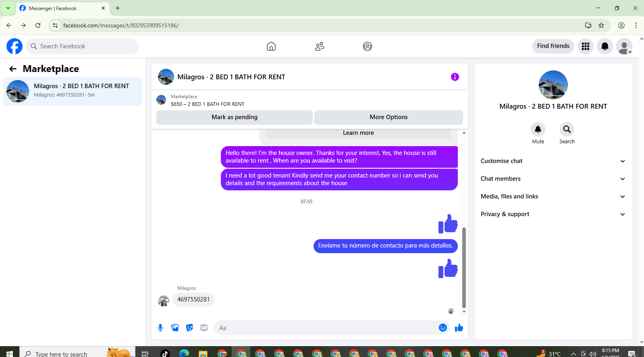This screenshot has height=357, width=644.
Task: Select the 'I need a lot good tenant' message
Action: (339, 179)
